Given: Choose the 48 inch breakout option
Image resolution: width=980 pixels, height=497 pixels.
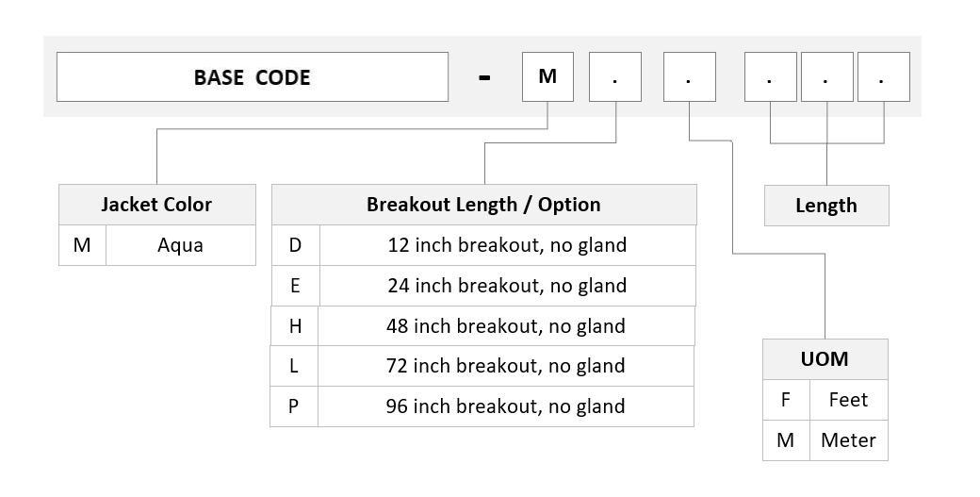Looking at the screenshot, I should pyautogui.click(x=482, y=325).
